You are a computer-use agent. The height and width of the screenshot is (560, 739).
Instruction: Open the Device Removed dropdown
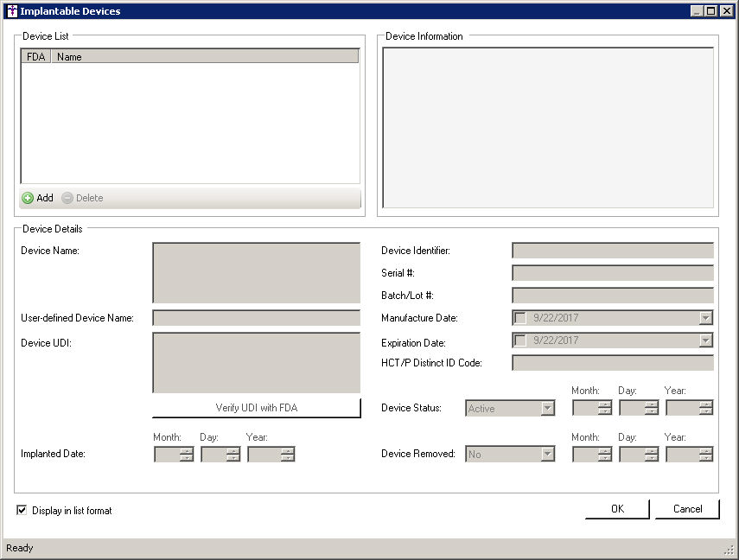tap(547, 453)
